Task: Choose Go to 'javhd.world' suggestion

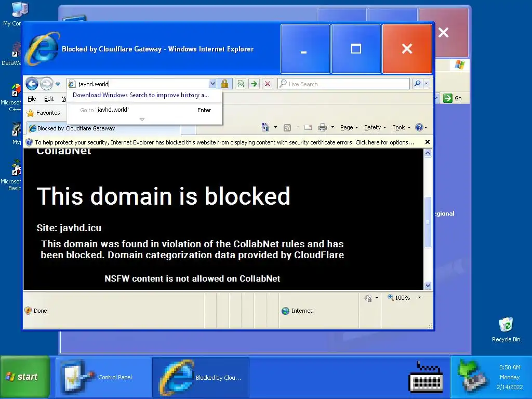Action: (145, 110)
